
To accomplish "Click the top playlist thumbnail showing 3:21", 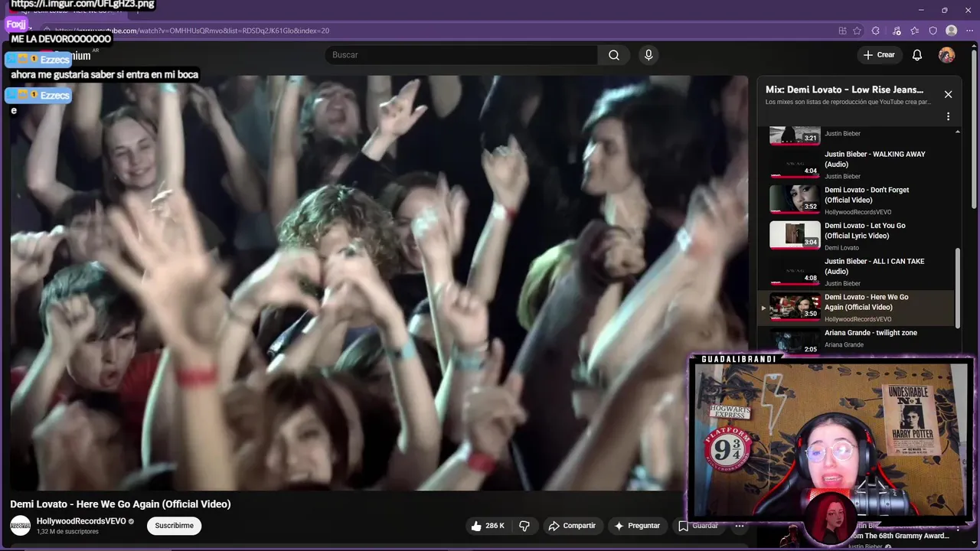I will point(795,135).
